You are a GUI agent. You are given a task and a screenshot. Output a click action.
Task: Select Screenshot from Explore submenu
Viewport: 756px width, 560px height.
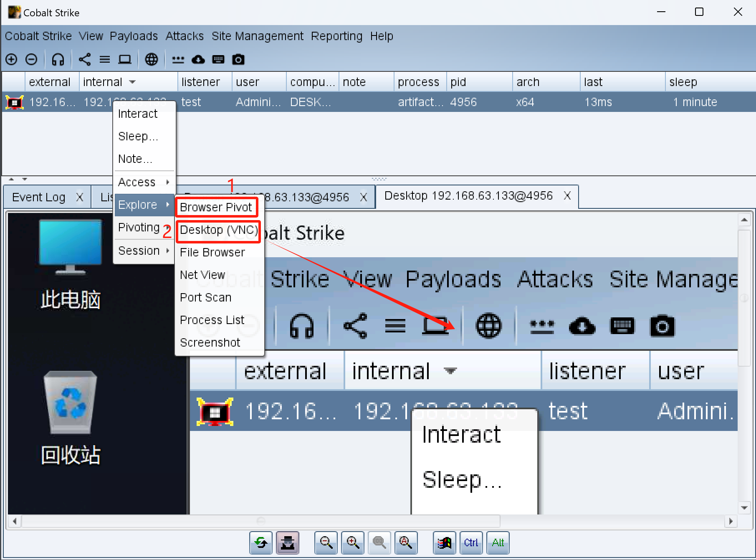coord(220,342)
